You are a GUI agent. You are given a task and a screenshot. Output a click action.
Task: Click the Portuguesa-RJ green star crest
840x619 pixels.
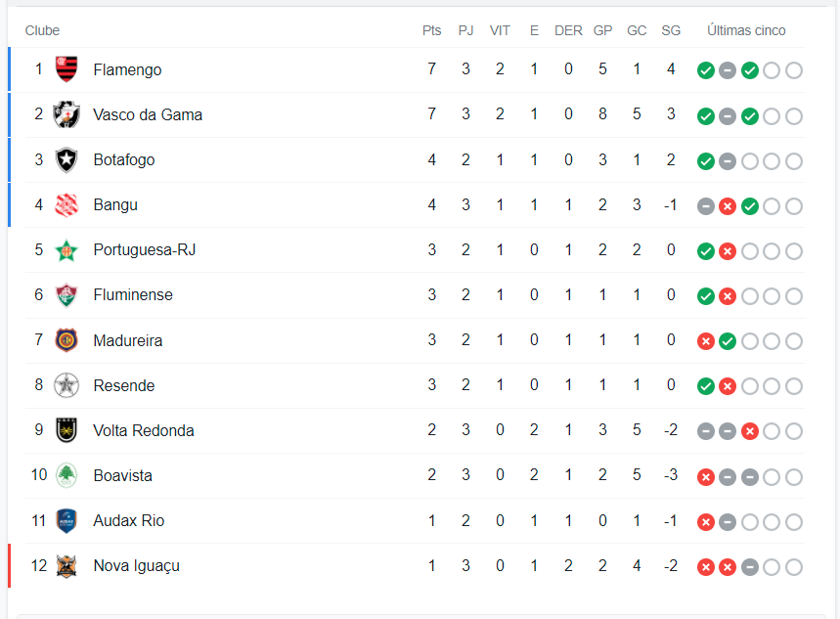[x=66, y=249]
